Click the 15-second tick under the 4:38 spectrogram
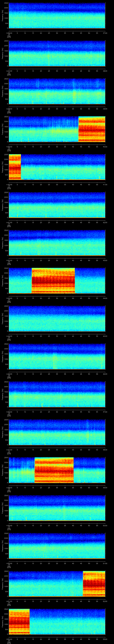Image resolution: width=114 pixels, height=644 pixels. tap(33, 109)
